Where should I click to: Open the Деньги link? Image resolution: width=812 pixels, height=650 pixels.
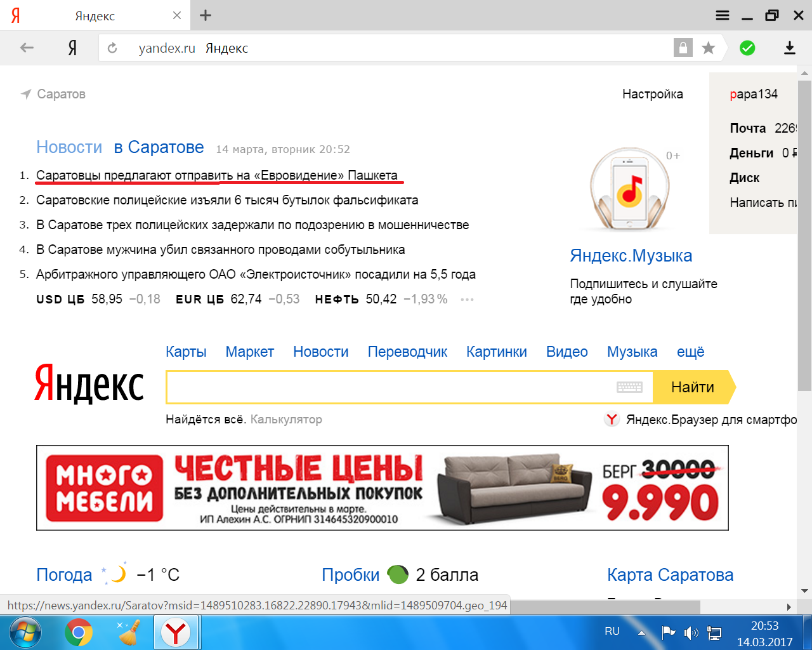point(752,153)
